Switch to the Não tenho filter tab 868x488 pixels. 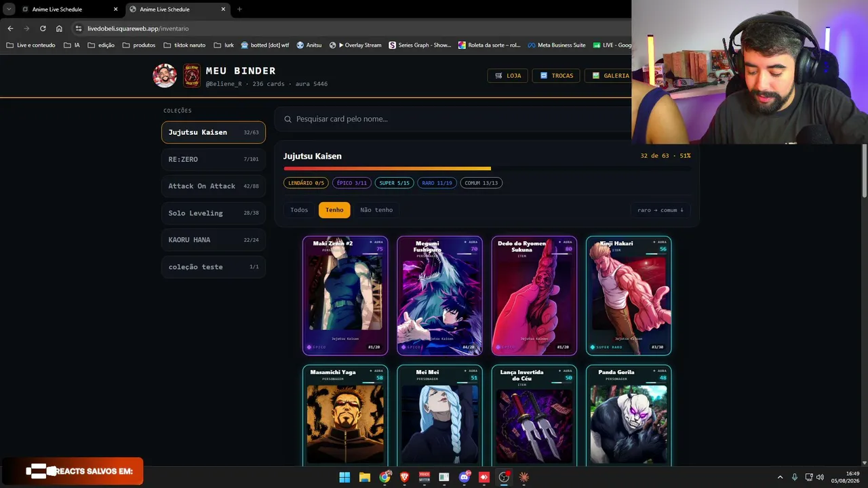(376, 210)
